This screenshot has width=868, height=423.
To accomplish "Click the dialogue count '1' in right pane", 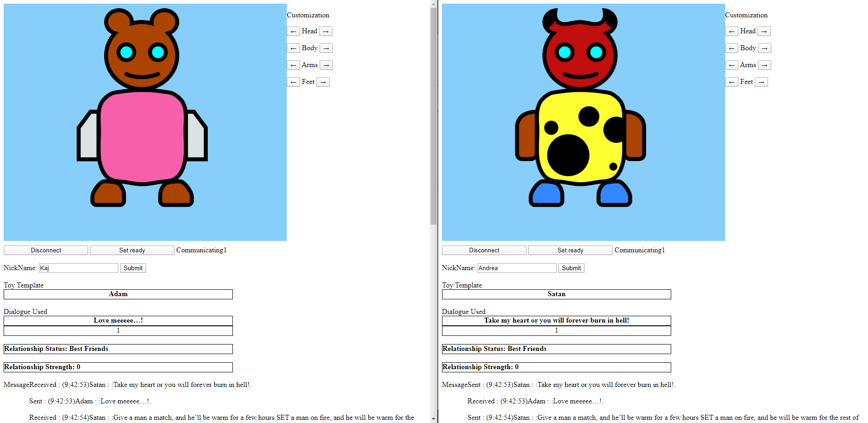I will 557,331.
